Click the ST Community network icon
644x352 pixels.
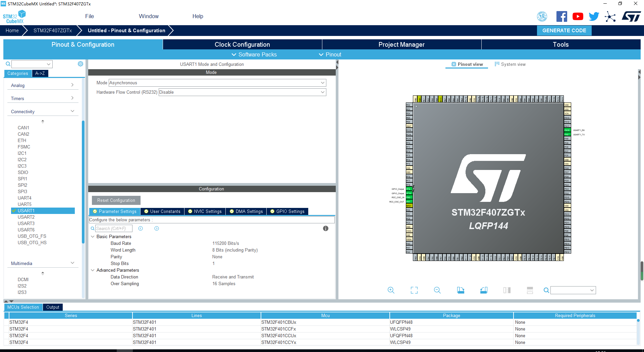click(x=610, y=17)
